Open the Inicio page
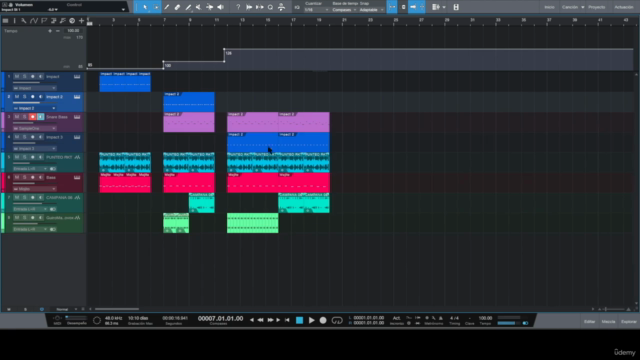This screenshot has width=640, height=360. 549,7
